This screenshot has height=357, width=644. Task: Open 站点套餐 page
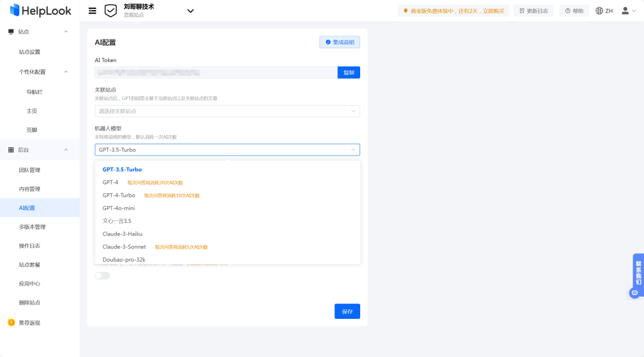[x=30, y=265]
